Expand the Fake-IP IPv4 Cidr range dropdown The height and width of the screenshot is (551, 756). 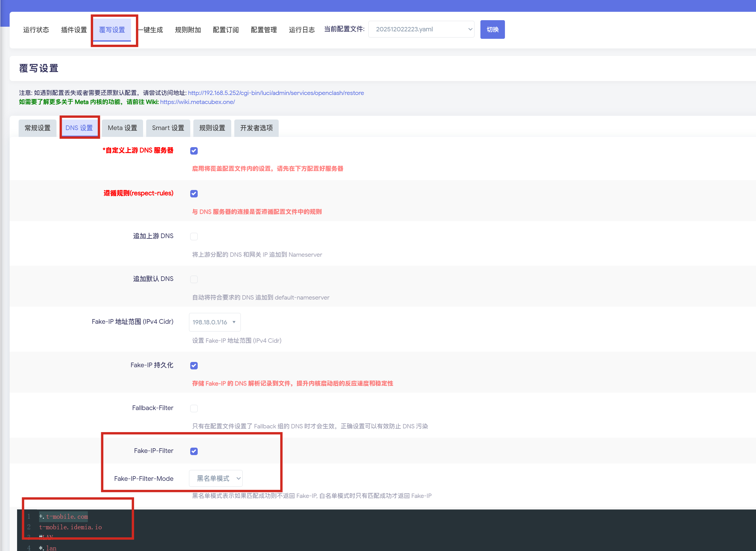214,322
